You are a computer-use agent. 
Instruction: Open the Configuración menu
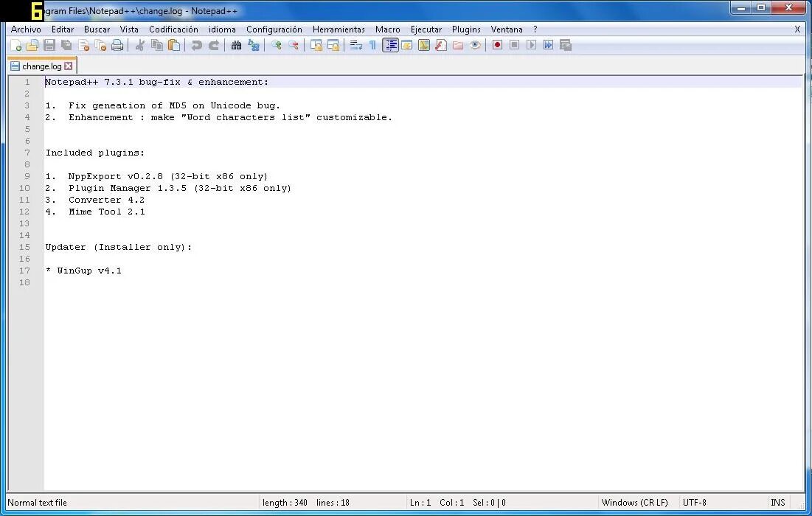click(274, 29)
